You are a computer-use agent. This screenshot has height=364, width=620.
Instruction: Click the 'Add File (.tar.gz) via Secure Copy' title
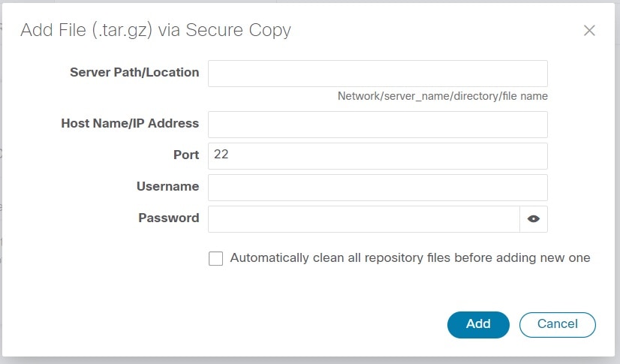pyautogui.click(x=155, y=30)
